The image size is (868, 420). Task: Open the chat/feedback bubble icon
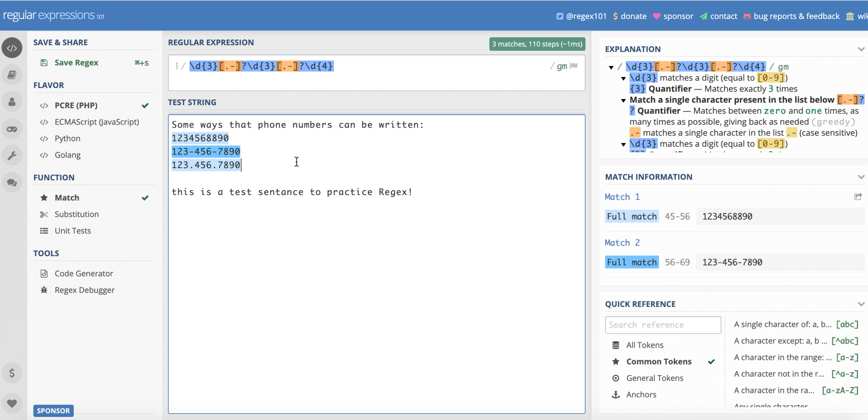coord(12,182)
